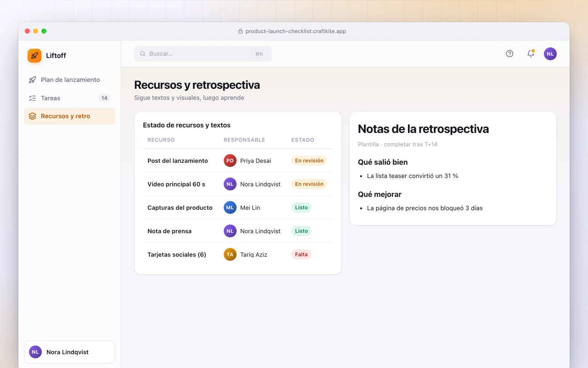Click Priya Desai's PD avatar
The height and width of the screenshot is (368, 588).
[x=230, y=161]
